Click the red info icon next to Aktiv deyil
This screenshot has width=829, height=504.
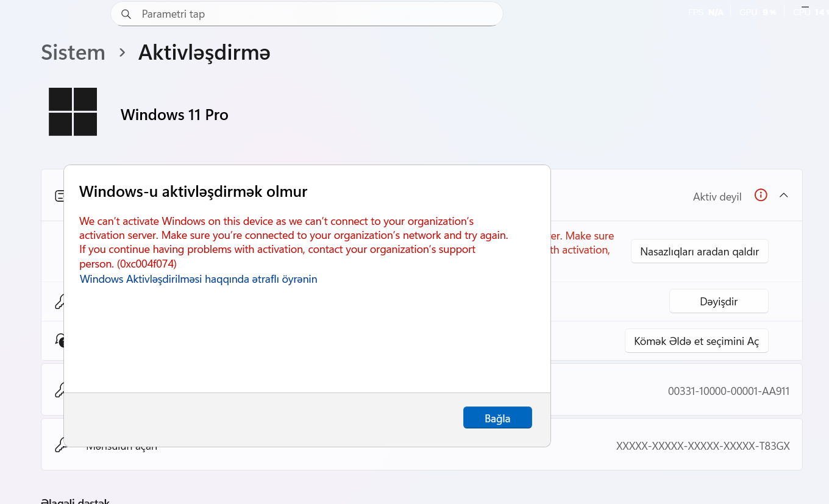pyautogui.click(x=761, y=196)
